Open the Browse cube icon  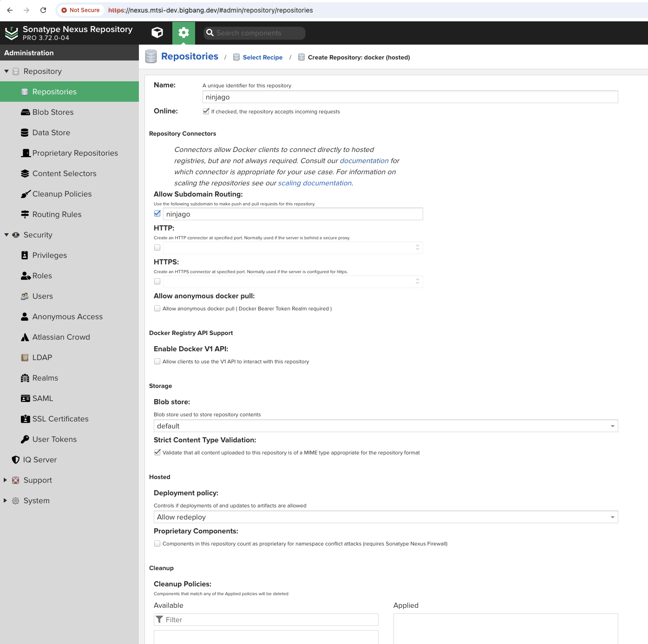pos(157,33)
